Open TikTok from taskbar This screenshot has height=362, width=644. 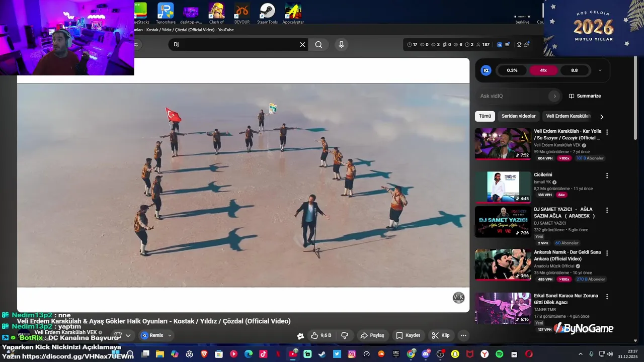click(x=263, y=354)
